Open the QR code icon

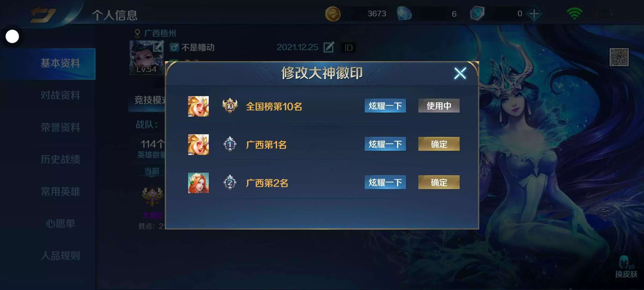click(x=619, y=57)
